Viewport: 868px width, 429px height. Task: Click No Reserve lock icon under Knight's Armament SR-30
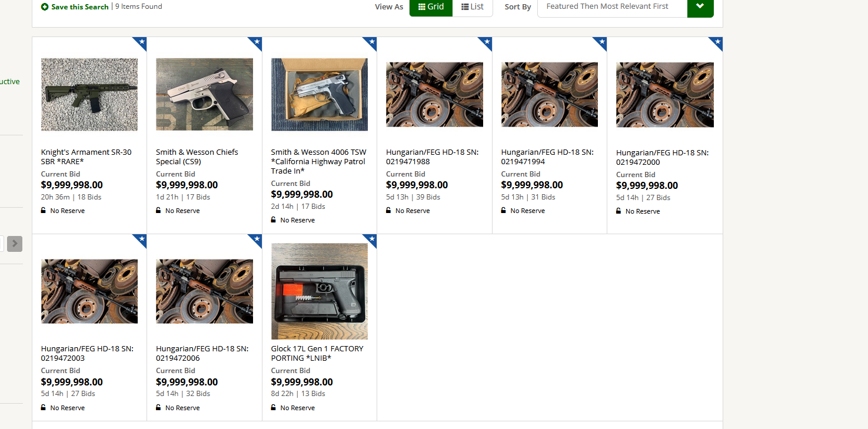44,210
